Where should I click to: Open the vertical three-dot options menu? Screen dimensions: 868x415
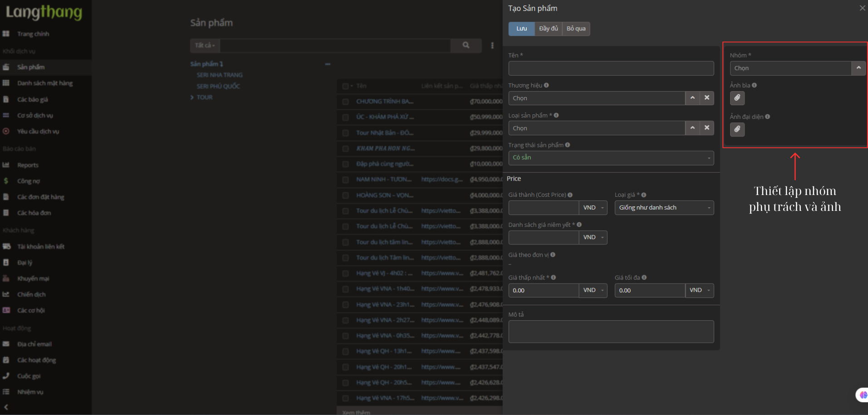click(x=492, y=45)
